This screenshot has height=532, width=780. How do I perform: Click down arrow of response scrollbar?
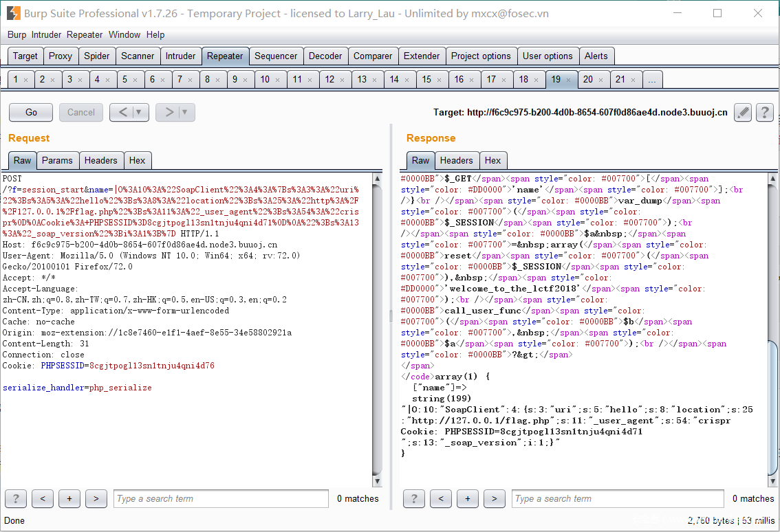[x=772, y=480]
